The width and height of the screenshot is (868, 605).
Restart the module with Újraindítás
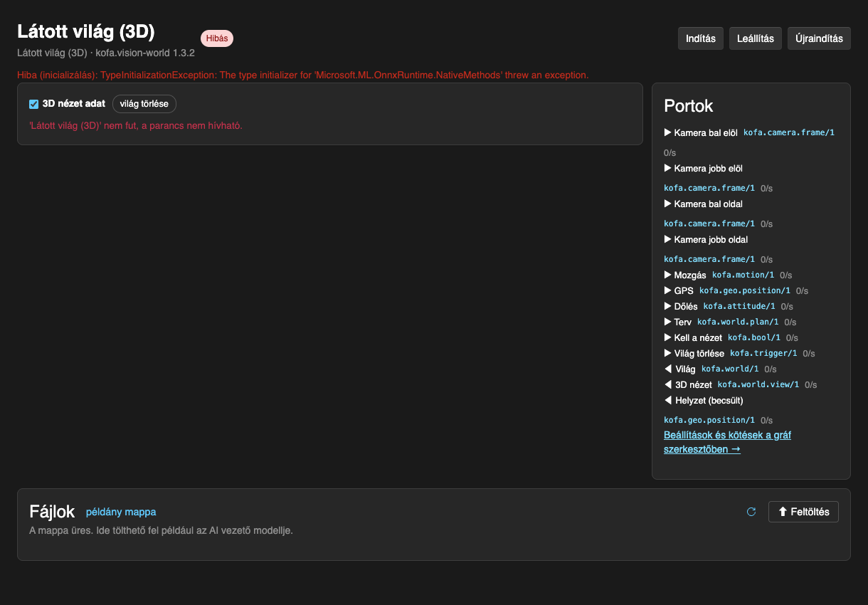coord(819,38)
